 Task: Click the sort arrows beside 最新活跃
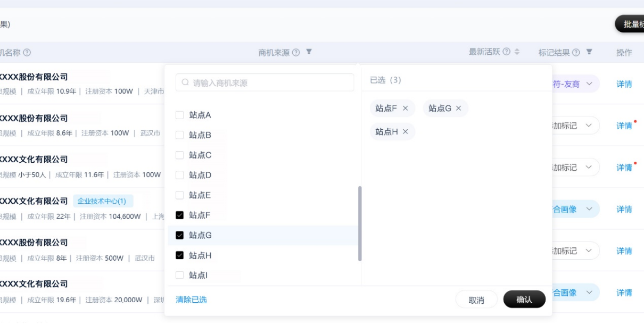(x=517, y=52)
